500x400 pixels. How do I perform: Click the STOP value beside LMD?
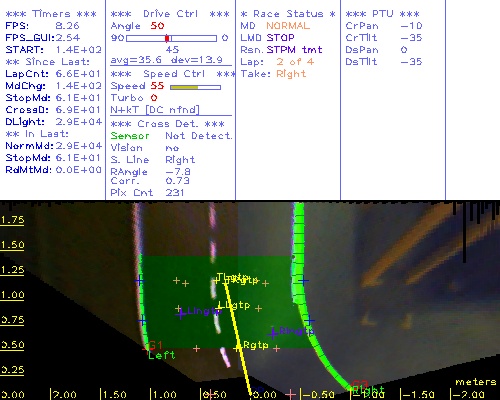(x=280, y=38)
